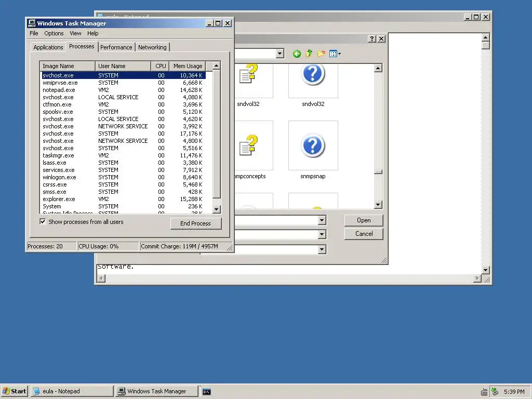Click the Commit Charge status bar entry
The image size is (532, 399).
(186, 246)
